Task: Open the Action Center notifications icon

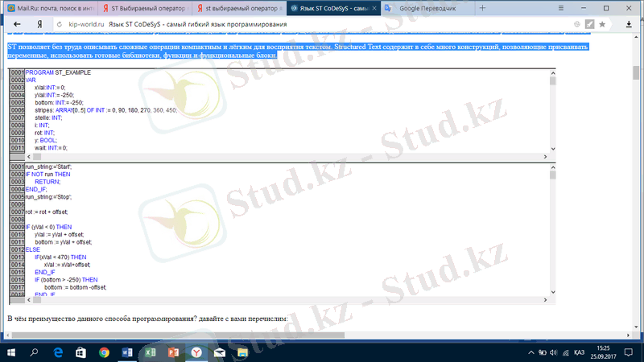Action: click(x=629, y=352)
